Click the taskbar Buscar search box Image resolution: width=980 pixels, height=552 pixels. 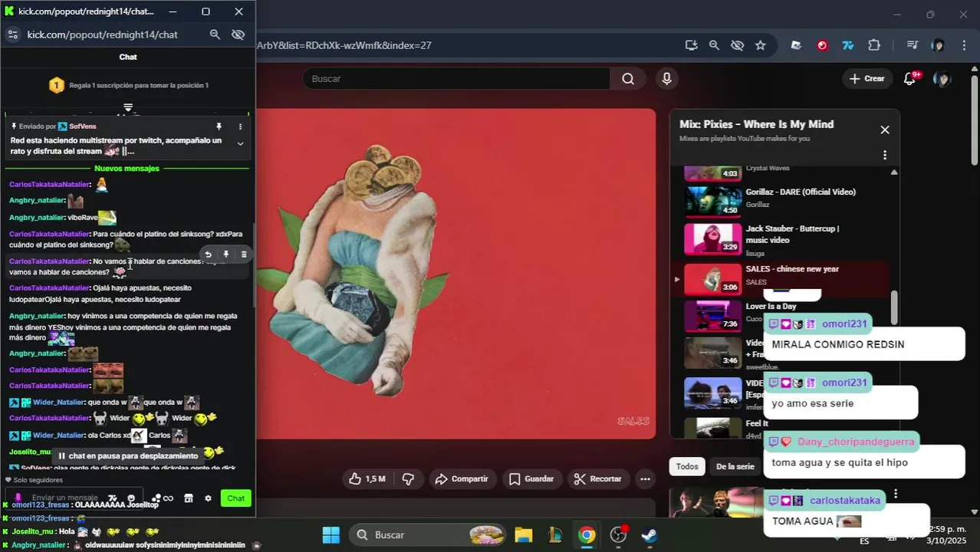tap(428, 534)
